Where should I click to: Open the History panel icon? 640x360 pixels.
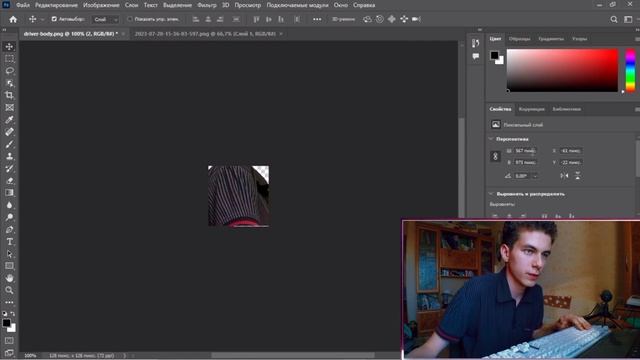pos(476,43)
